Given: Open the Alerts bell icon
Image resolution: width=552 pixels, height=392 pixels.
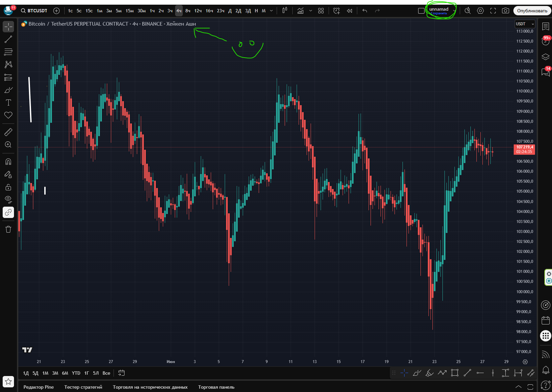Looking at the screenshot, I should [x=545, y=370].
